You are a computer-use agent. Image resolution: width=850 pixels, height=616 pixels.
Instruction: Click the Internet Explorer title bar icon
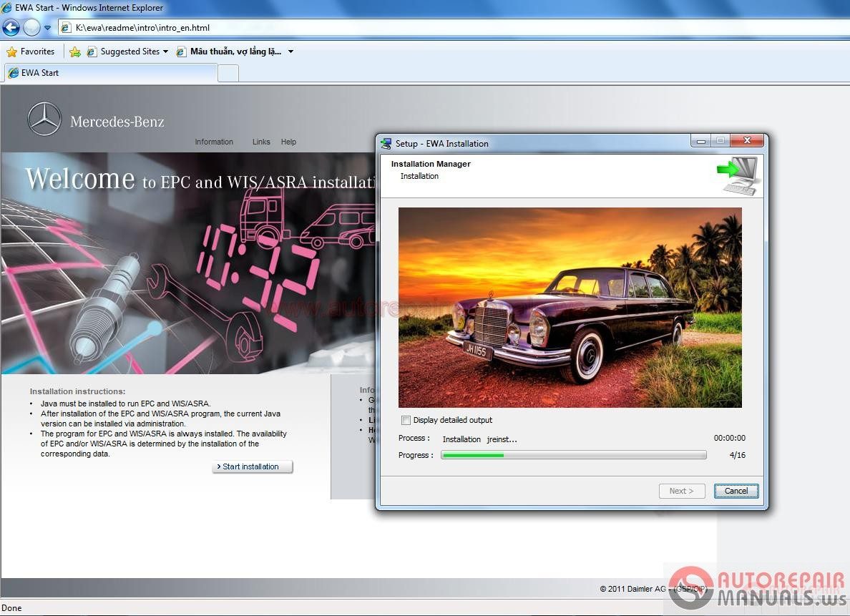point(7,8)
